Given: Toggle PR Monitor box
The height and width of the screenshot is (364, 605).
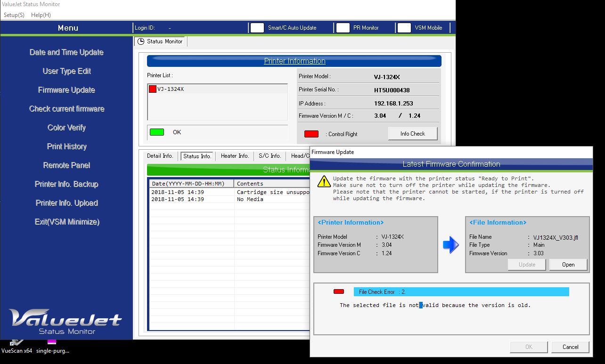Looking at the screenshot, I should 343,28.
